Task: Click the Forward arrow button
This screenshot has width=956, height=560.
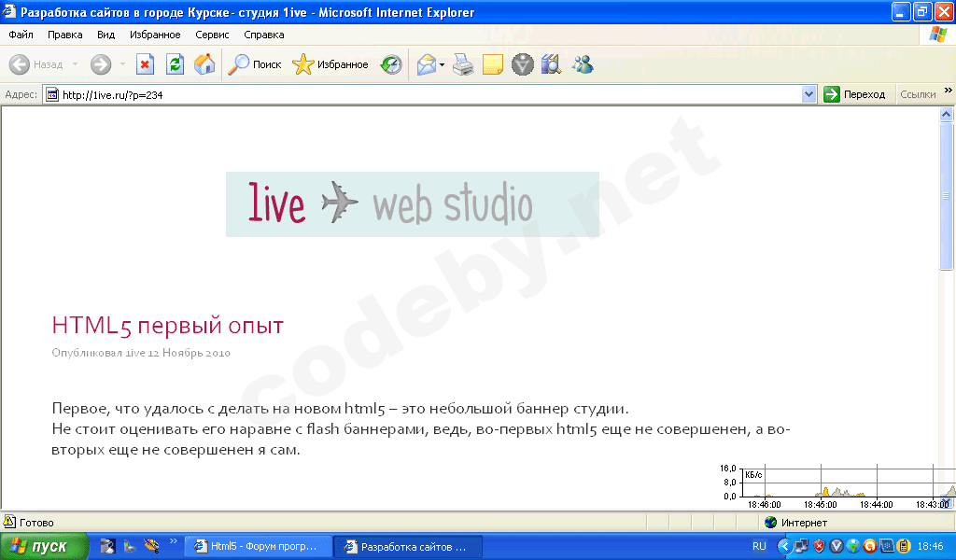Action: click(101, 64)
